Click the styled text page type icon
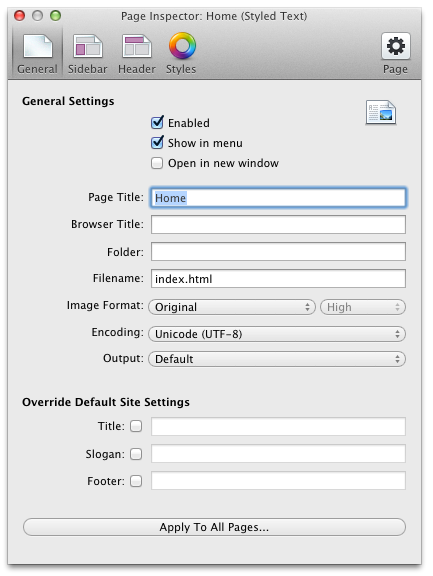This screenshot has height=576, width=433. point(381,112)
